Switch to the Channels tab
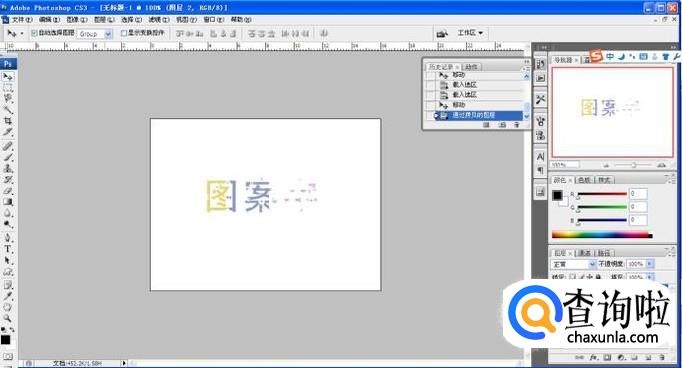Screen dimensions: 682x368 (x=585, y=253)
